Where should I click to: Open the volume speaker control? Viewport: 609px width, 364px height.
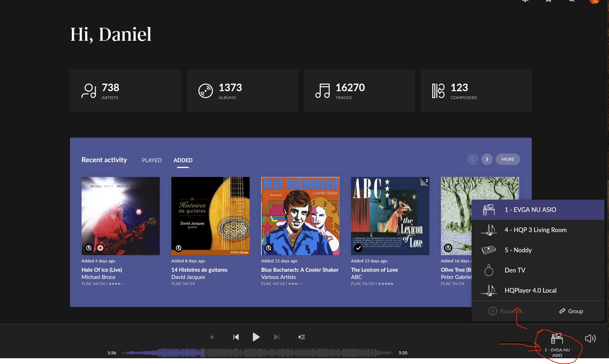pos(590,338)
